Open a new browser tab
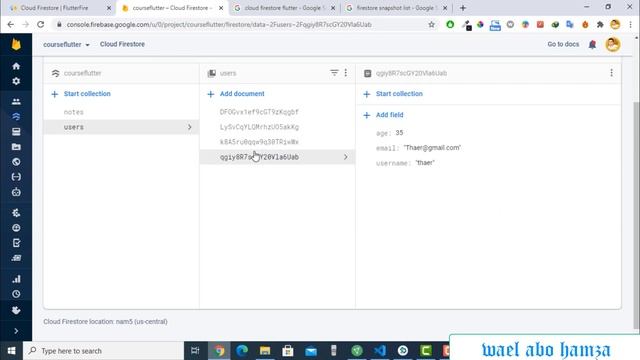 pos(463,8)
